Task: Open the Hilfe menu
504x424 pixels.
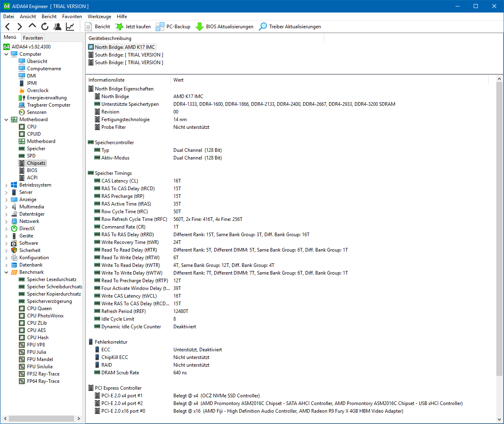Action: tap(122, 17)
